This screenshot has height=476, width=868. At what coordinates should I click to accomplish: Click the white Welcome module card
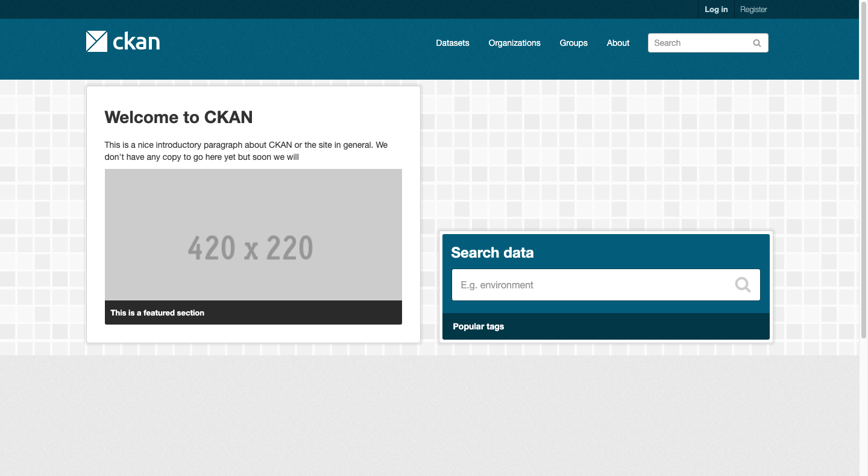253,211
